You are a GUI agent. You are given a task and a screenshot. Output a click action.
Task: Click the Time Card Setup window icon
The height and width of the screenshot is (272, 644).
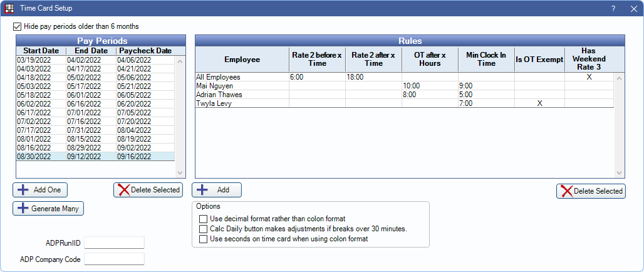point(9,8)
